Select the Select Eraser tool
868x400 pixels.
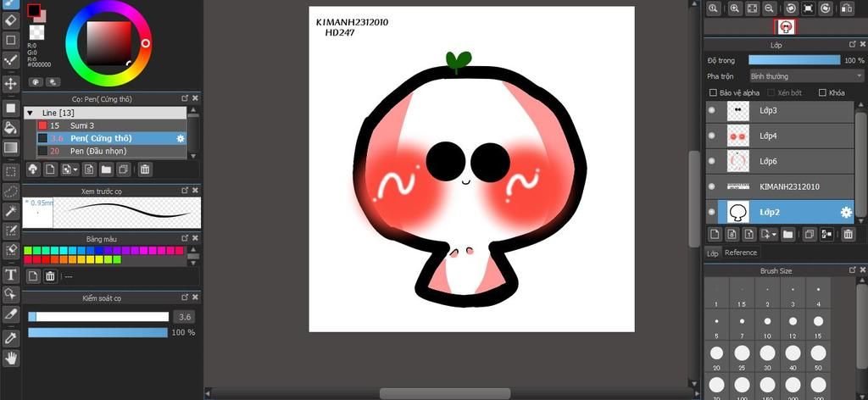pyautogui.click(x=10, y=250)
